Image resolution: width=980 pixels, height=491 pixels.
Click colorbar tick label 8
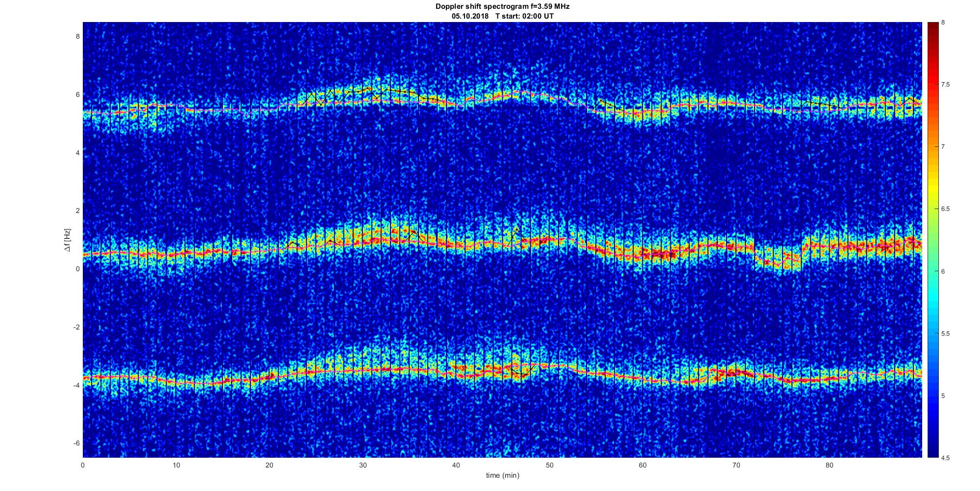point(943,23)
